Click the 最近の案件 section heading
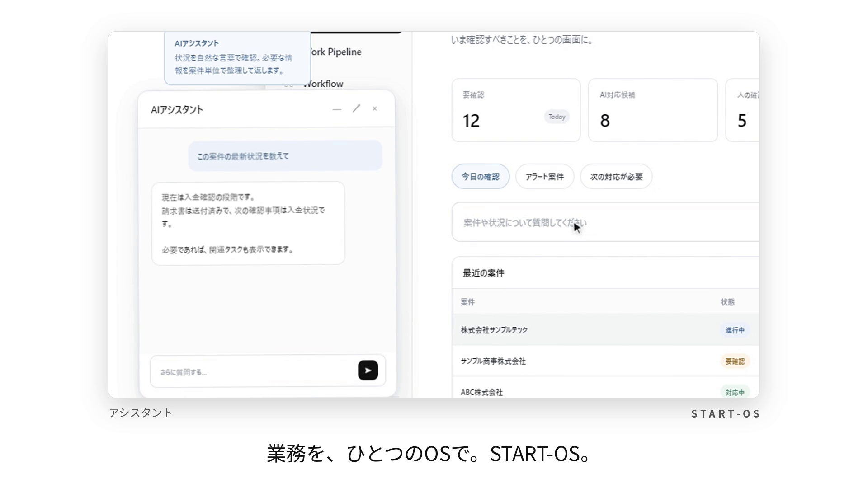Screen dimensions: 868x488 [x=483, y=273]
